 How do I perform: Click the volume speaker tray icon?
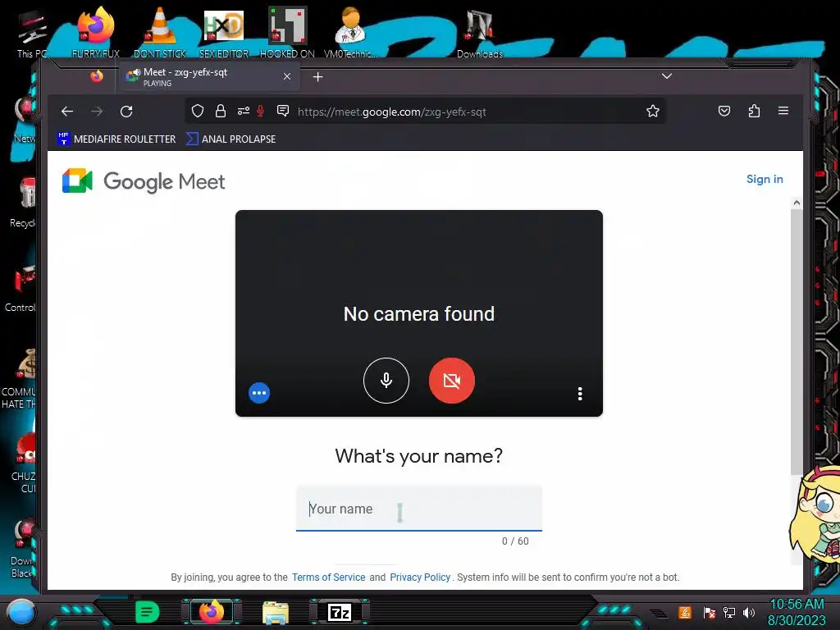(x=749, y=612)
